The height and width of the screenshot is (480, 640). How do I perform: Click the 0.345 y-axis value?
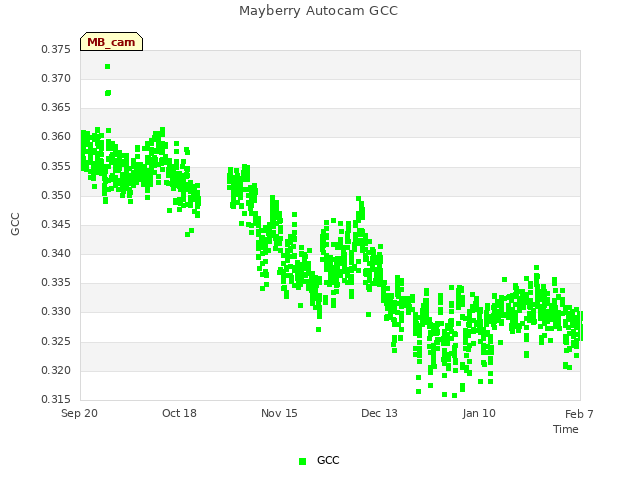(x=56, y=224)
